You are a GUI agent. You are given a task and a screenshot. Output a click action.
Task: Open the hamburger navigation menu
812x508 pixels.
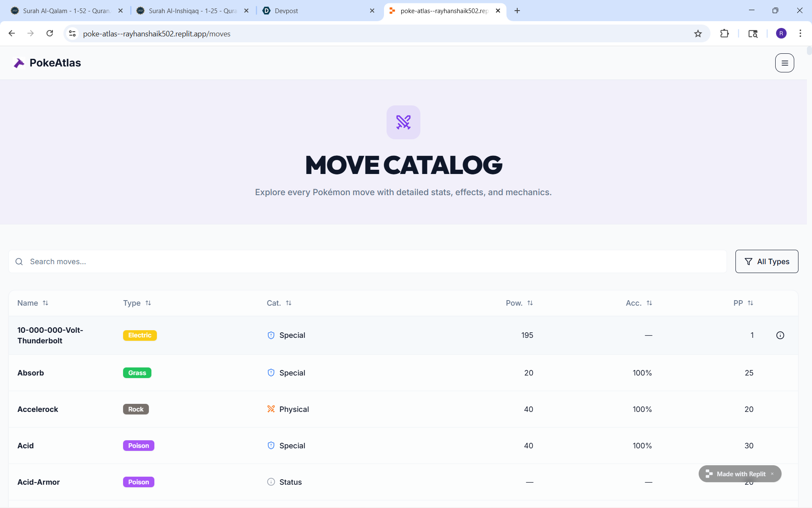pyautogui.click(x=784, y=63)
